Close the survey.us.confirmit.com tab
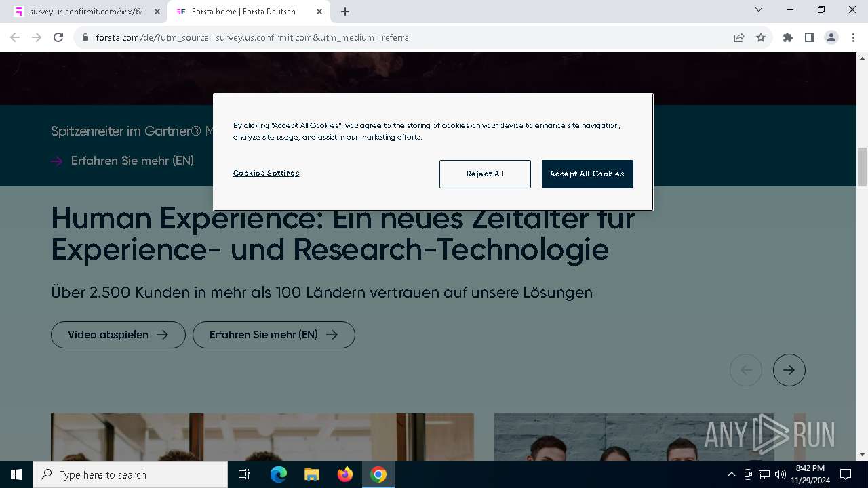This screenshot has width=868, height=488. [157, 12]
